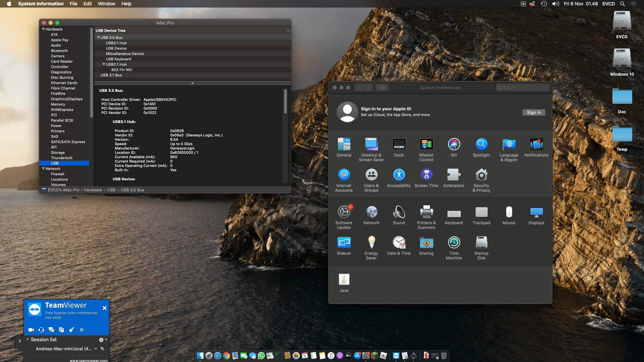Open the Window menu
The height and width of the screenshot is (362, 644).
click(106, 4)
